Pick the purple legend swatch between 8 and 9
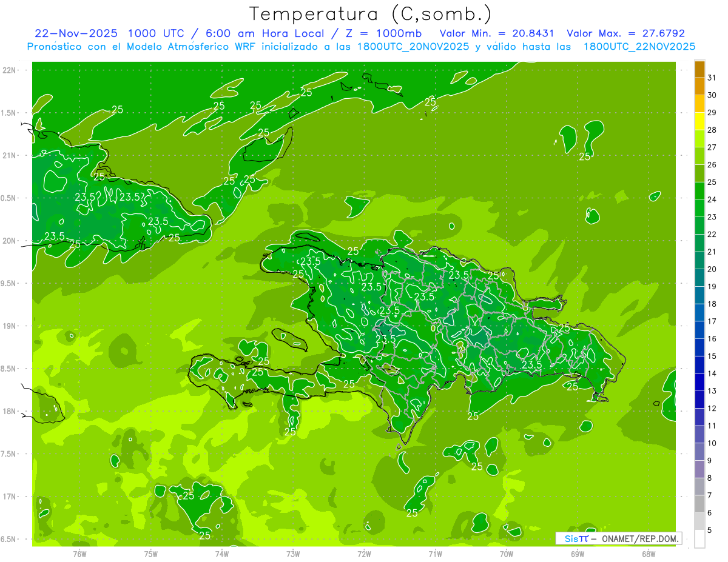This screenshot has height=562, width=728. 699,469
